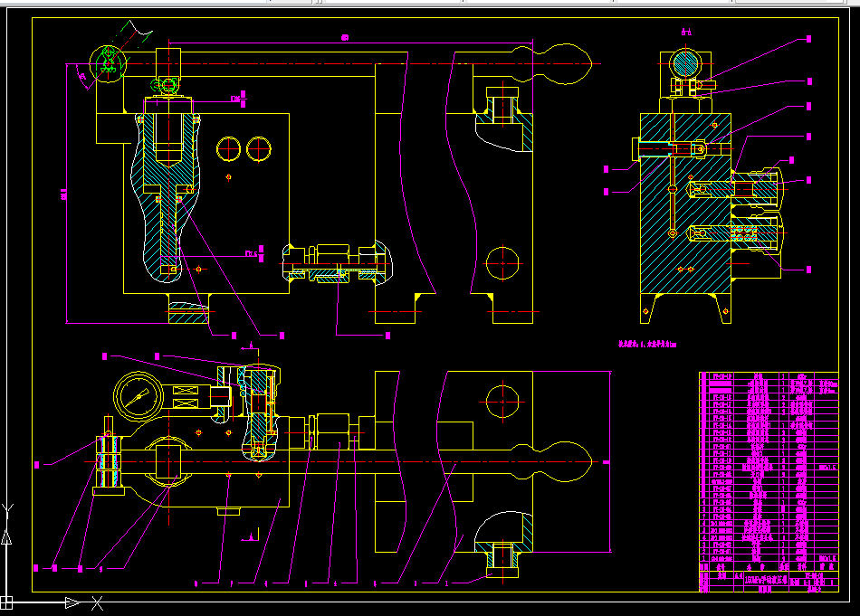Click the drawing name cell in title block
Image resolution: width=860 pixels, height=616 pixels.
coord(766,579)
